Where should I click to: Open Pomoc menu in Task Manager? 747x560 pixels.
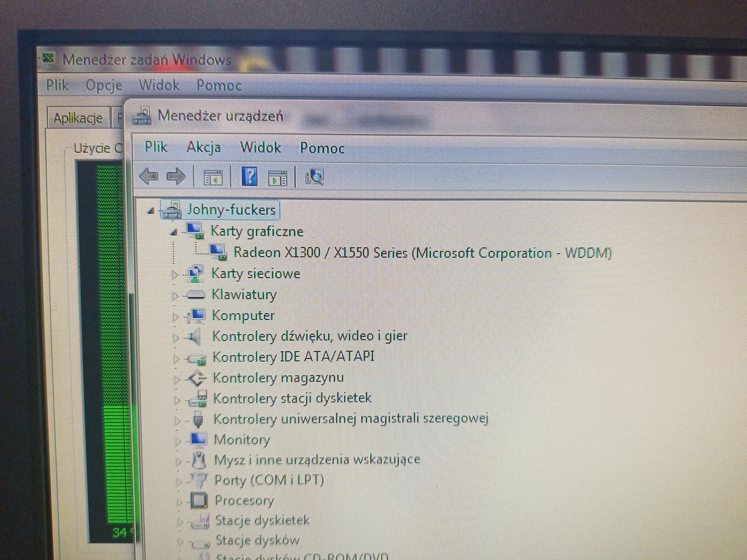pos(219,85)
